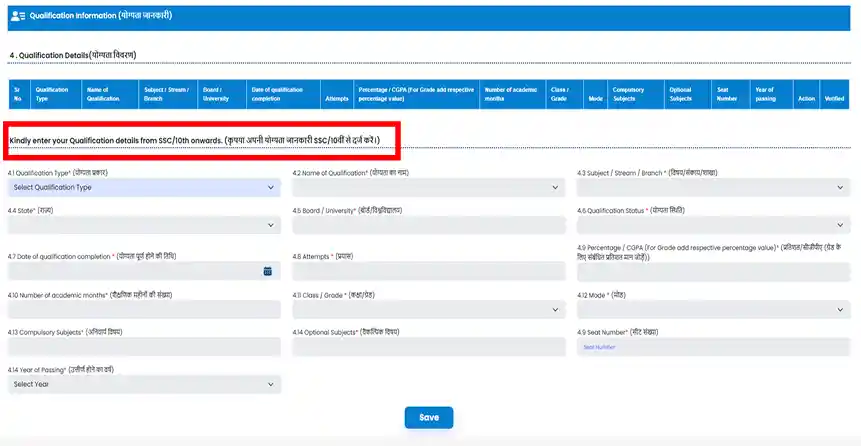
Task: Open the Qualification Status dropdown
Action: coord(713,225)
